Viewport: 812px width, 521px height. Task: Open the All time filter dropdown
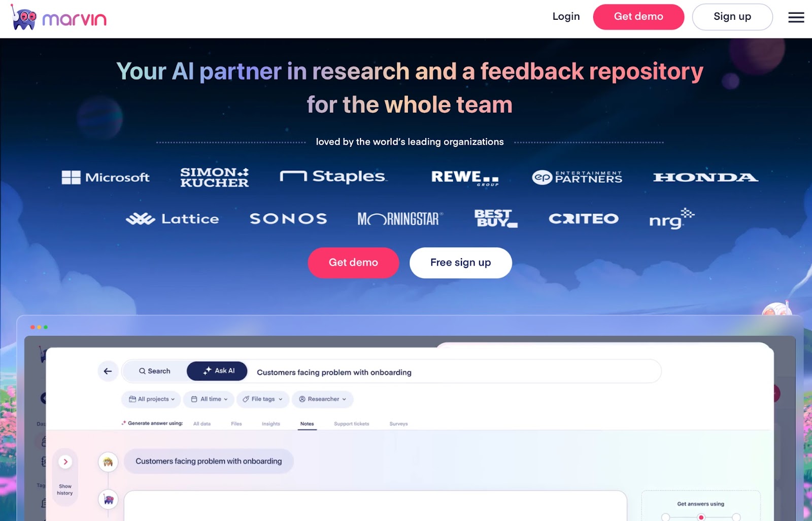[x=209, y=399]
